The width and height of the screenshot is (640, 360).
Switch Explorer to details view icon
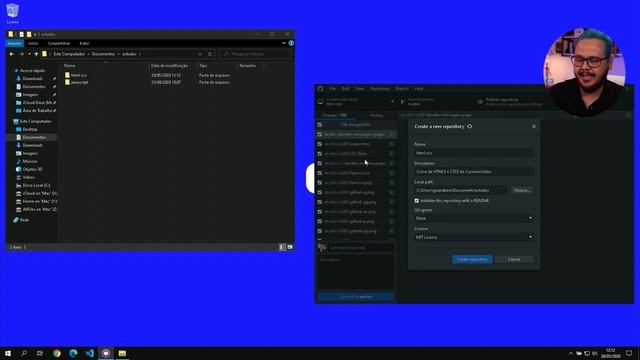tap(282, 247)
